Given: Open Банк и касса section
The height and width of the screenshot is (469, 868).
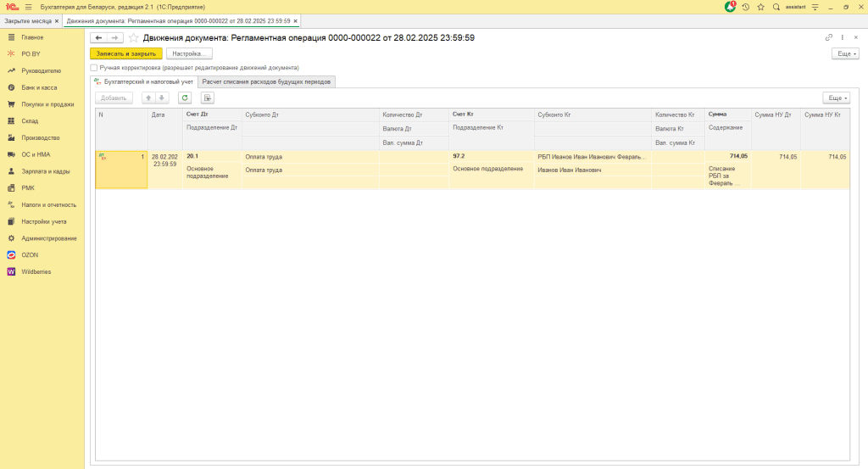Looking at the screenshot, I should pos(39,87).
